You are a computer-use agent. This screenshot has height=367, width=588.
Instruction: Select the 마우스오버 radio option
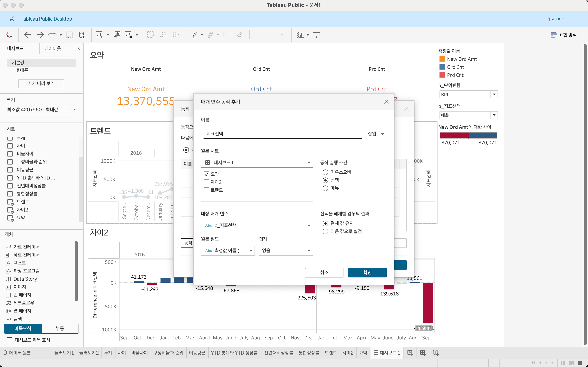tap(325, 172)
